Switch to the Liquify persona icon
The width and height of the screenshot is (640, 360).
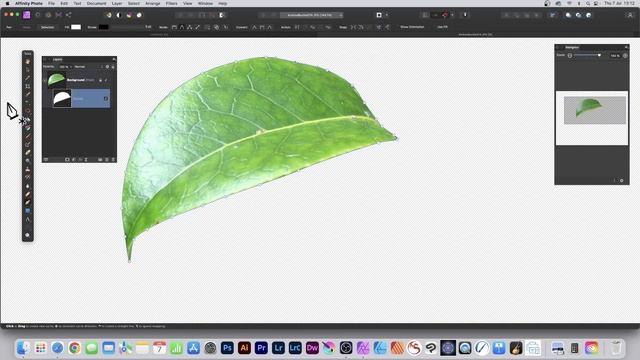pyautogui.click(x=38, y=15)
